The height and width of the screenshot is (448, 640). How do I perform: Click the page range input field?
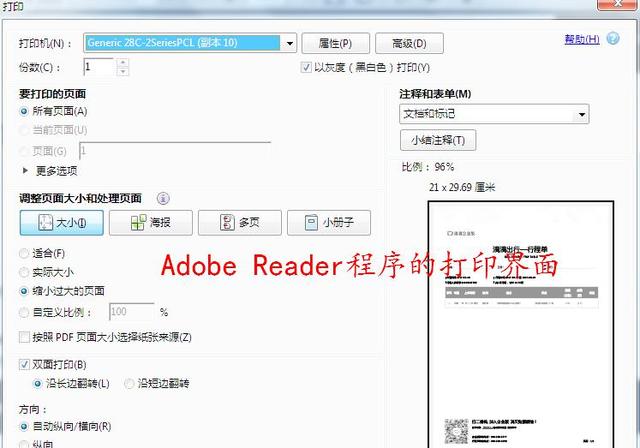coord(176,151)
